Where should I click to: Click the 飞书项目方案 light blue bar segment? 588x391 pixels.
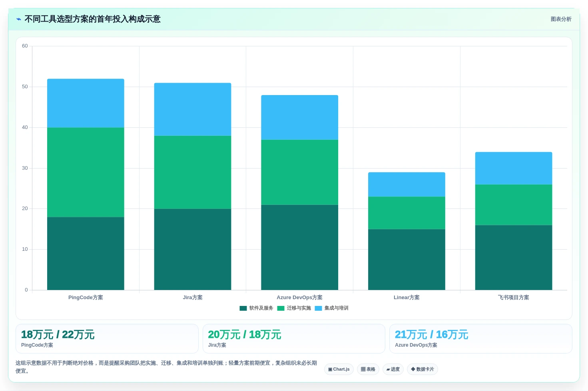[x=514, y=168]
